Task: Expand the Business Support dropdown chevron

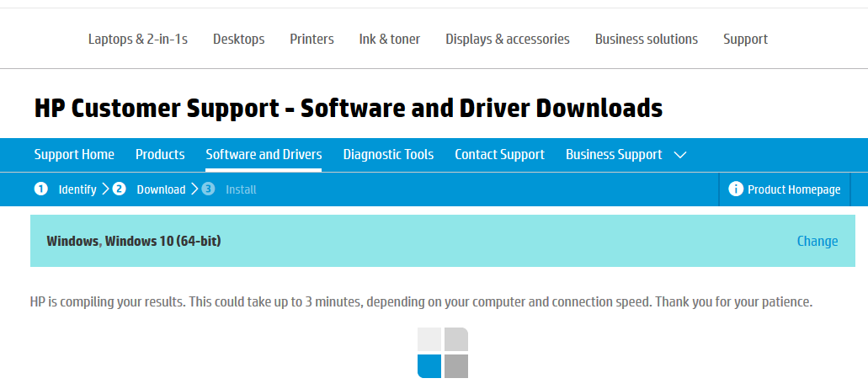Action: (x=680, y=155)
